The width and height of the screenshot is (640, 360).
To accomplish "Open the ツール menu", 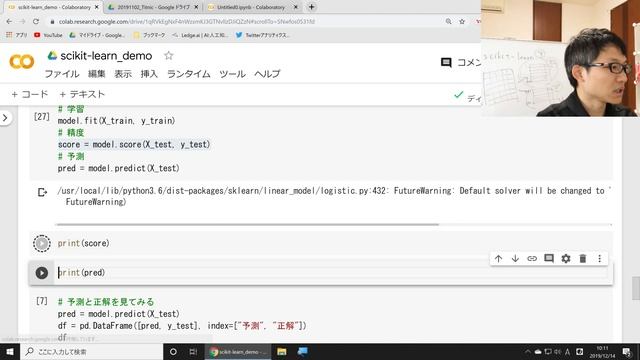I will pos(232,74).
